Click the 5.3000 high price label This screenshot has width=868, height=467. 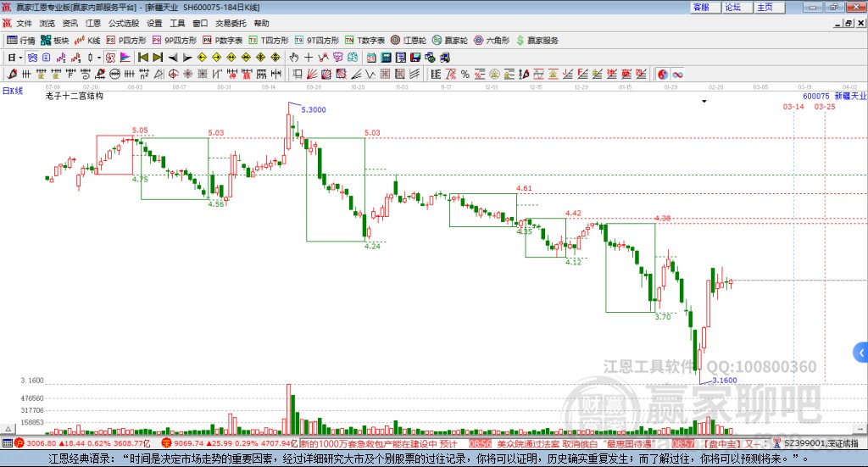coord(314,109)
